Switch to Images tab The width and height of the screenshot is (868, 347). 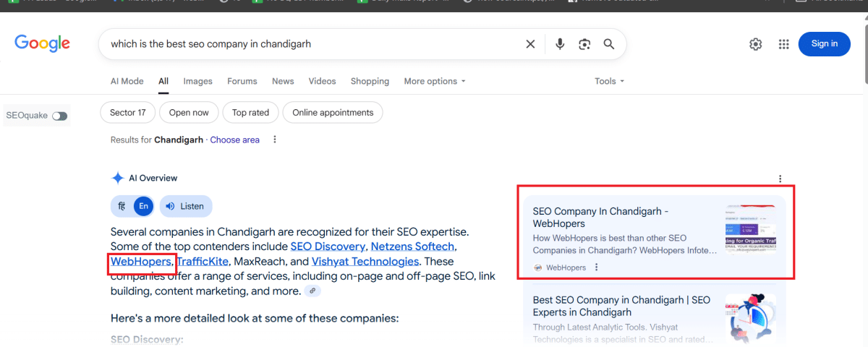pyautogui.click(x=197, y=81)
